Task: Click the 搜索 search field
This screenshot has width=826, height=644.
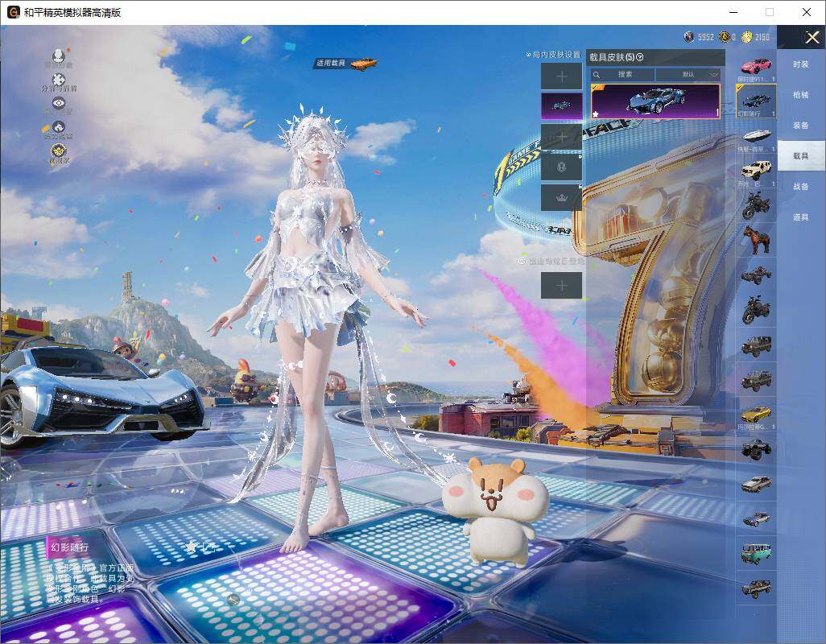Action: pos(622,74)
